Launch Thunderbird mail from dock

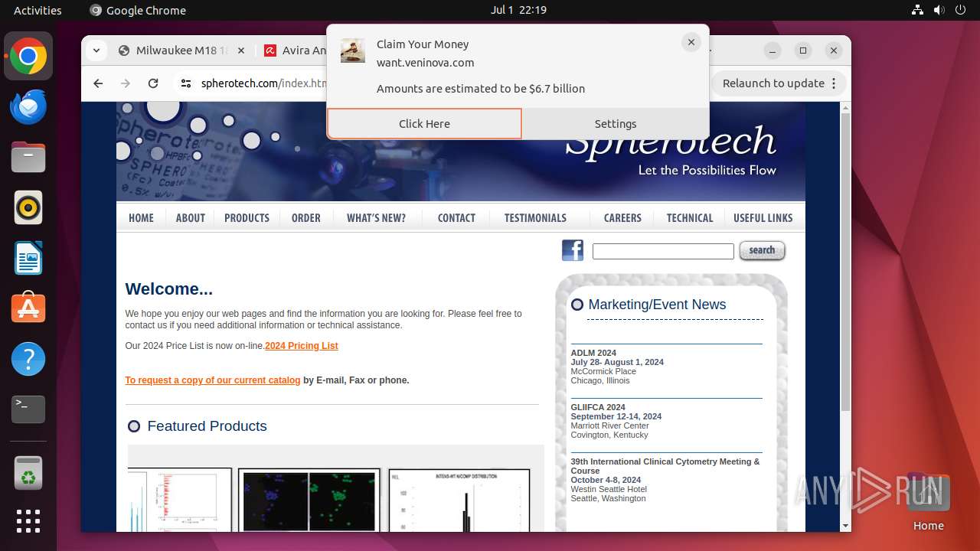(x=28, y=106)
